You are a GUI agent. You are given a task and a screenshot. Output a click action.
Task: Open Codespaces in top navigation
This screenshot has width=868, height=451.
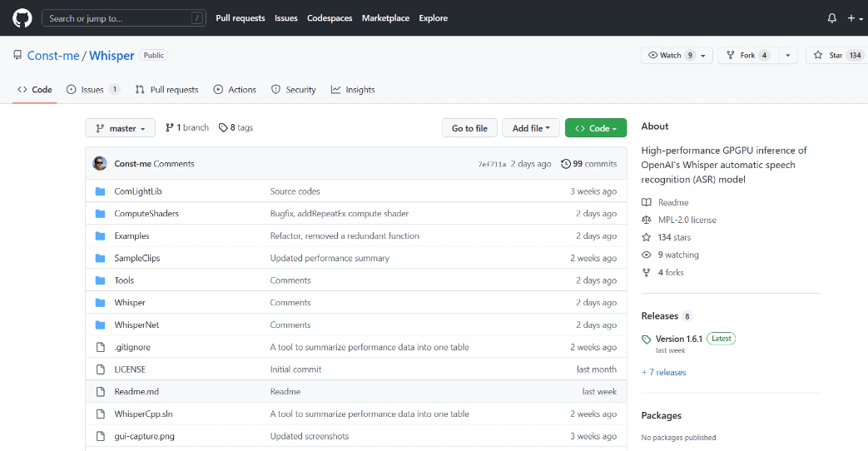coord(330,18)
